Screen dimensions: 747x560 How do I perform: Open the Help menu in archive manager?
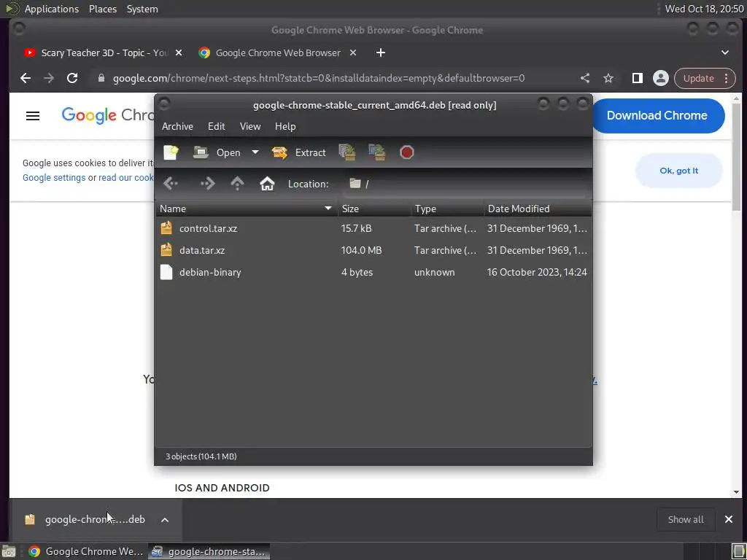pos(285,126)
